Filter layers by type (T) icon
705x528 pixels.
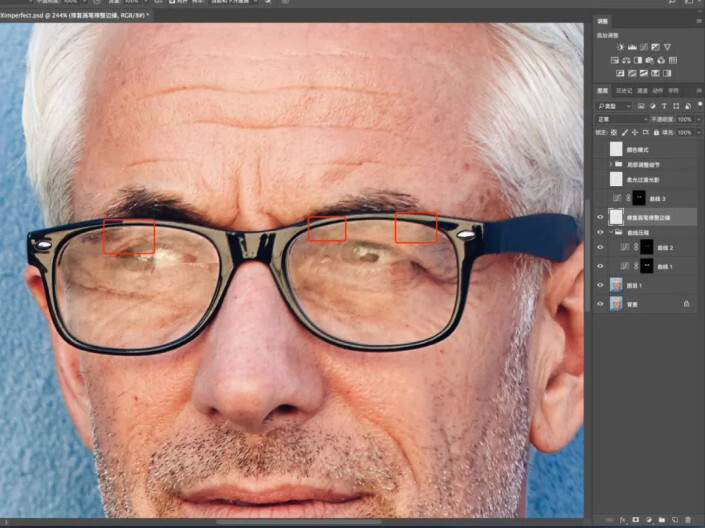pos(663,105)
